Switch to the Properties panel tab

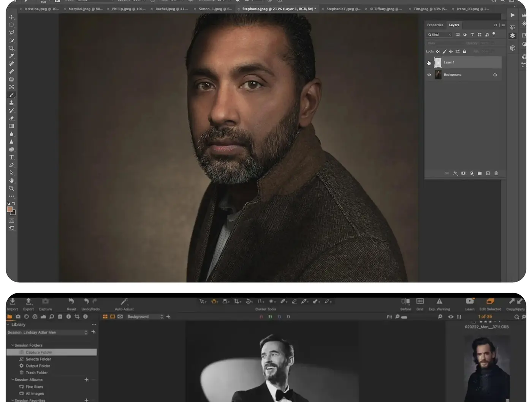(435, 25)
